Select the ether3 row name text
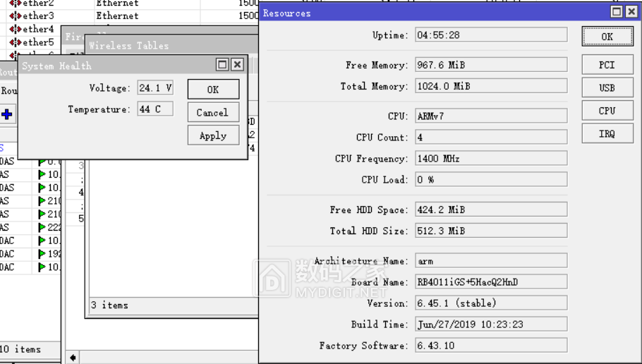Screen dimensions: 642x364 [38, 16]
